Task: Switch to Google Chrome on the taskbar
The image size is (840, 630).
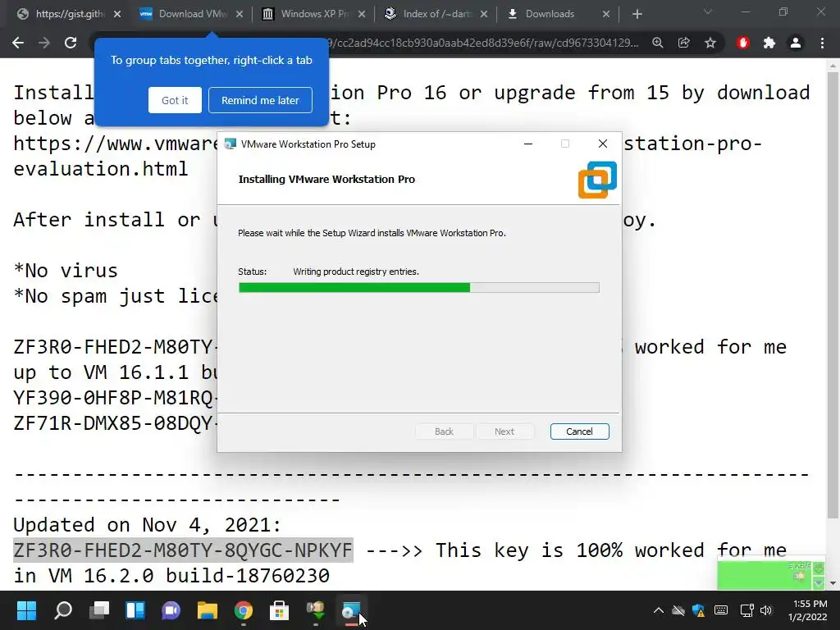Action: click(x=243, y=610)
